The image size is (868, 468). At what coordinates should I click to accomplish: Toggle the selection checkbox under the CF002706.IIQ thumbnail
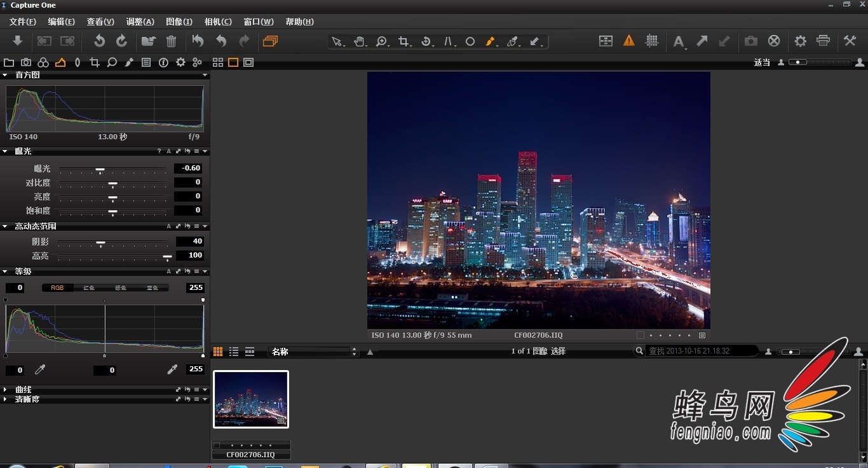tap(217, 445)
